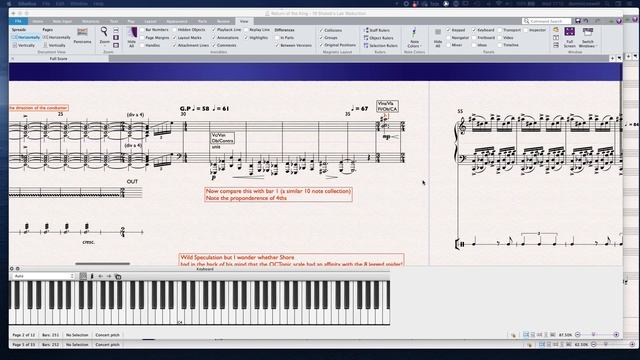Click the fit page width zoom icon

[116, 30]
